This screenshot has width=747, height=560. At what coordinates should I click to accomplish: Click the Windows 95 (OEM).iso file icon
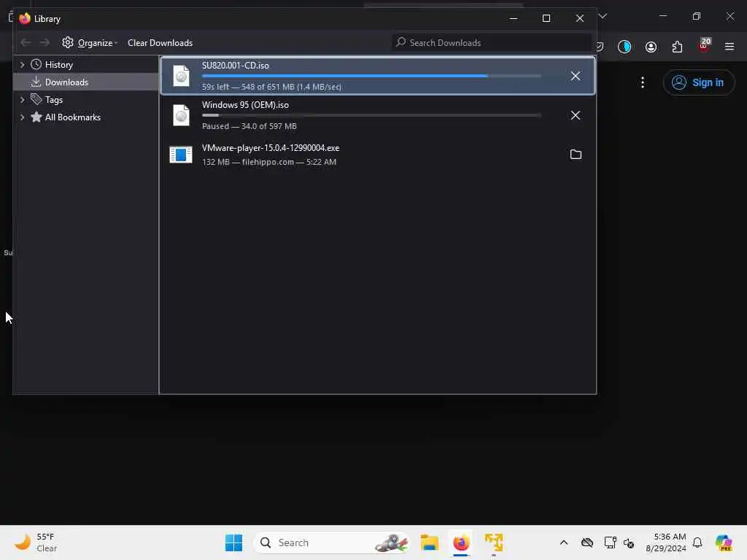click(181, 115)
